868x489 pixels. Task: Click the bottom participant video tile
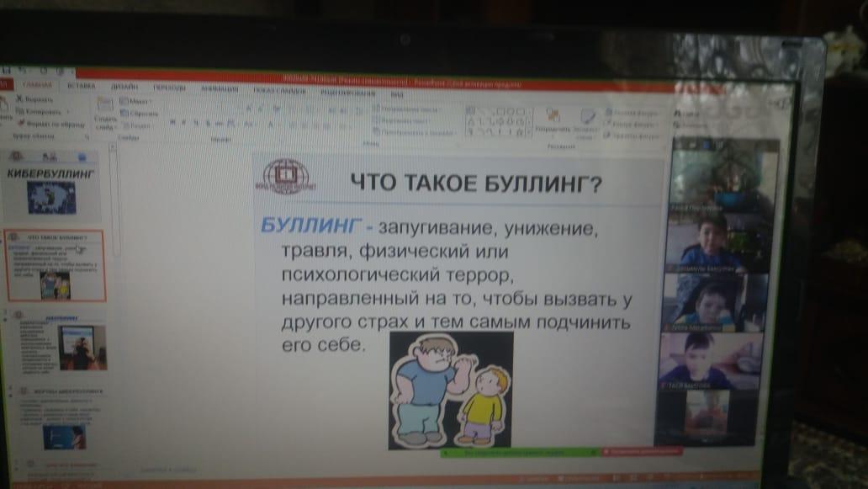[706, 417]
